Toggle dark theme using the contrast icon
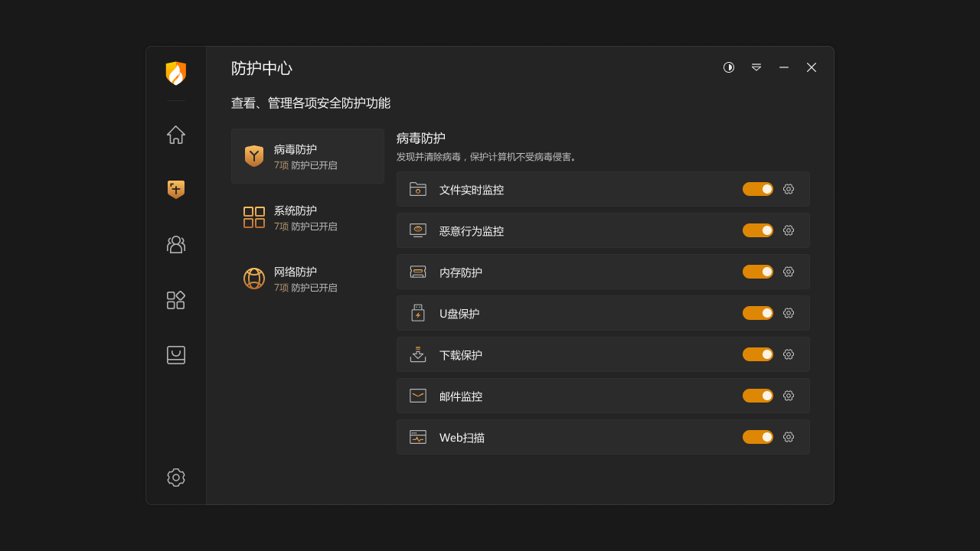This screenshot has width=980, height=551. pos(728,67)
